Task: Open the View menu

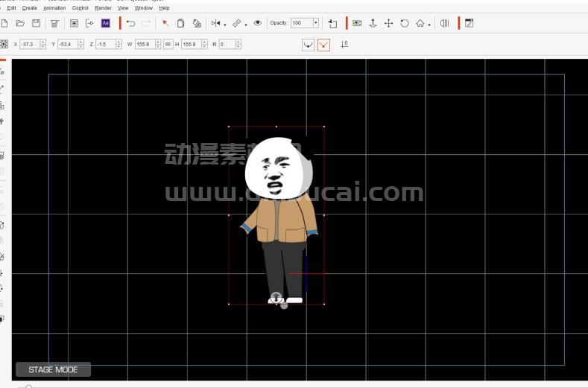Action: pyautogui.click(x=123, y=8)
